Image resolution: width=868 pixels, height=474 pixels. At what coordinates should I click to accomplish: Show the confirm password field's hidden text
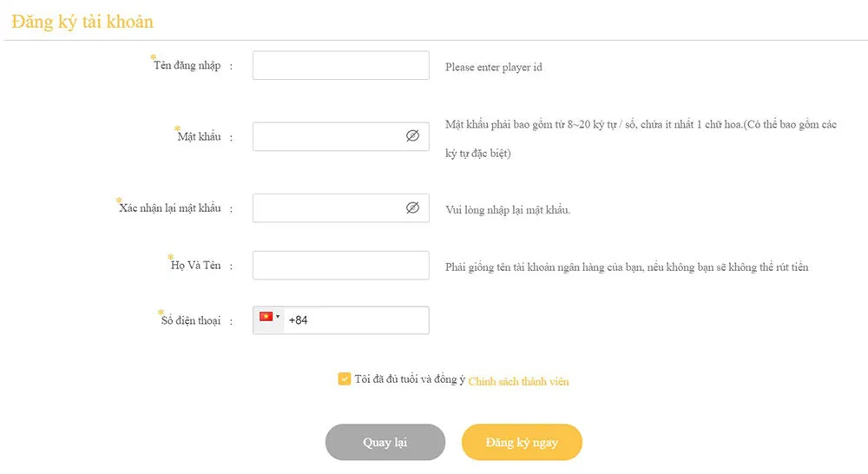coord(412,207)
